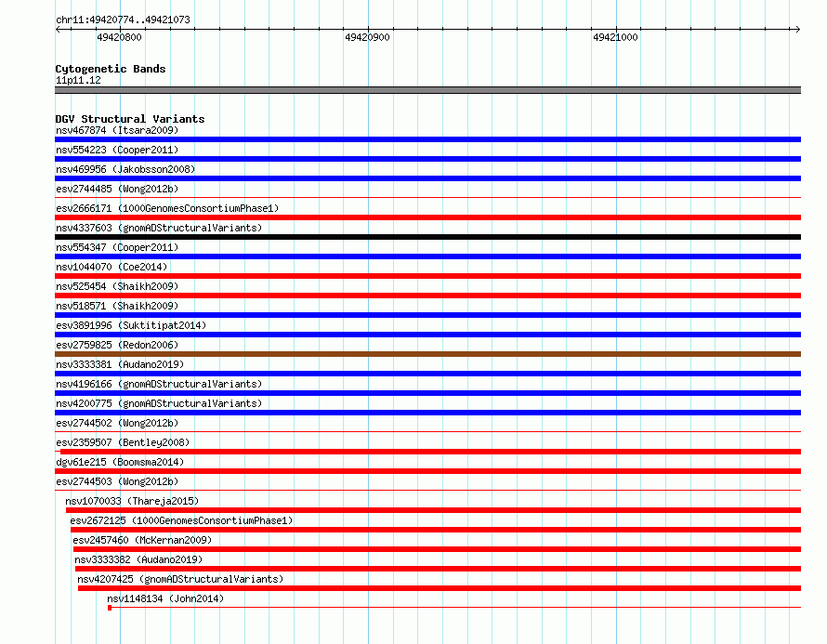Click the DGV Structural Variants track title

[x=130, y=119]
